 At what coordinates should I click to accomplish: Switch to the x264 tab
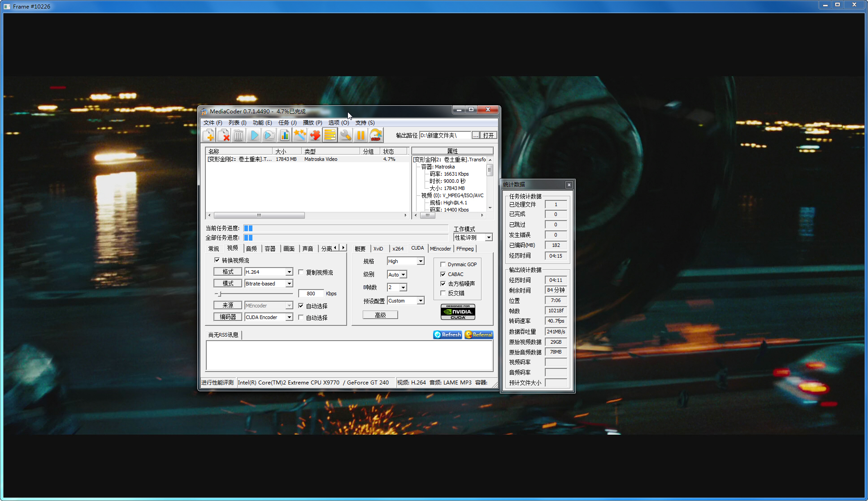click(x=398, y=249)
